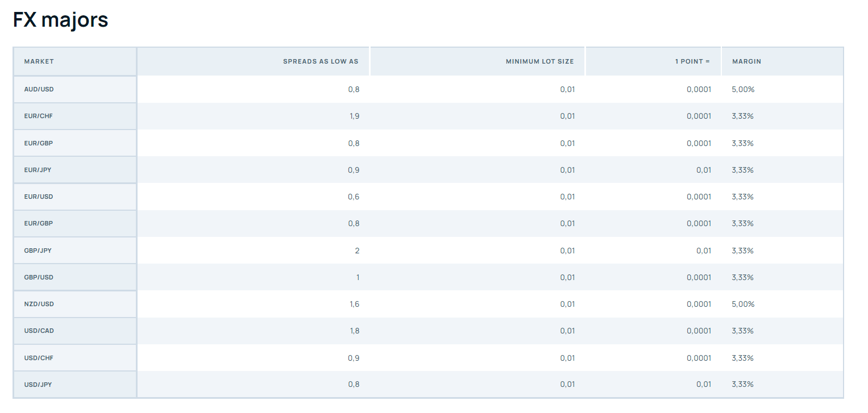The width and height of the screenshot is (868, 413).
Task: Open the USD/CAD market entry
Action: pyautogui.click(x=39, y=331)
